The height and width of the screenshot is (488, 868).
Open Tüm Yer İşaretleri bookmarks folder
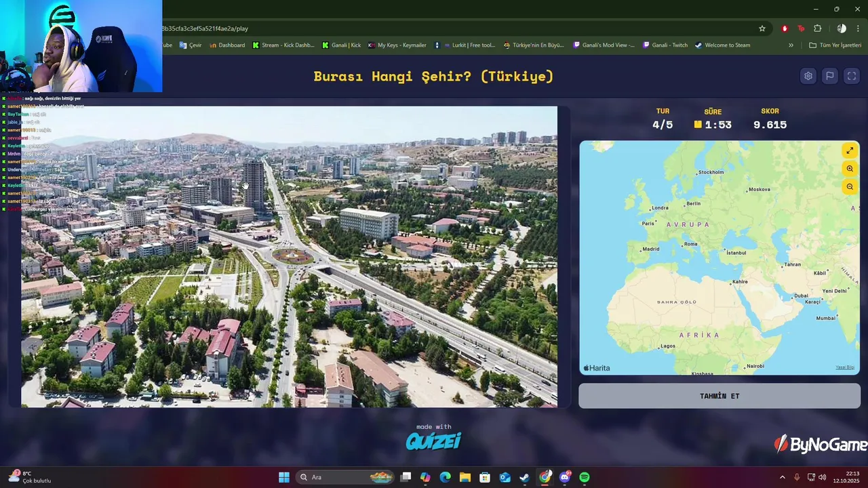pos(835,45)
